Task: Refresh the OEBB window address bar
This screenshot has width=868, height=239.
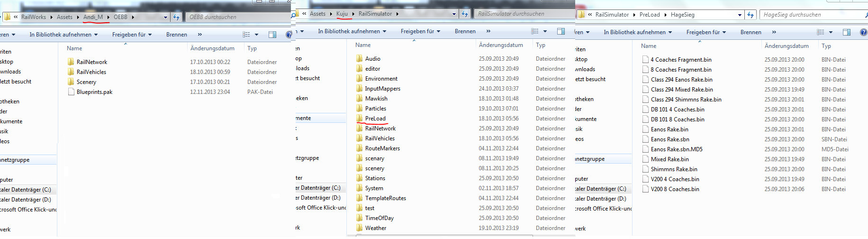Action: 176,17
